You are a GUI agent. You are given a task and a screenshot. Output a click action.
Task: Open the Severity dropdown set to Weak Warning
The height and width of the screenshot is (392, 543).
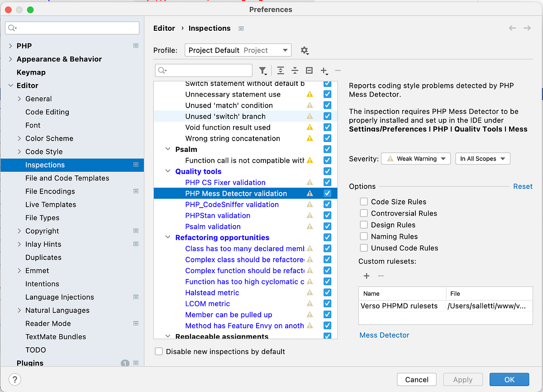coord(415,158)
